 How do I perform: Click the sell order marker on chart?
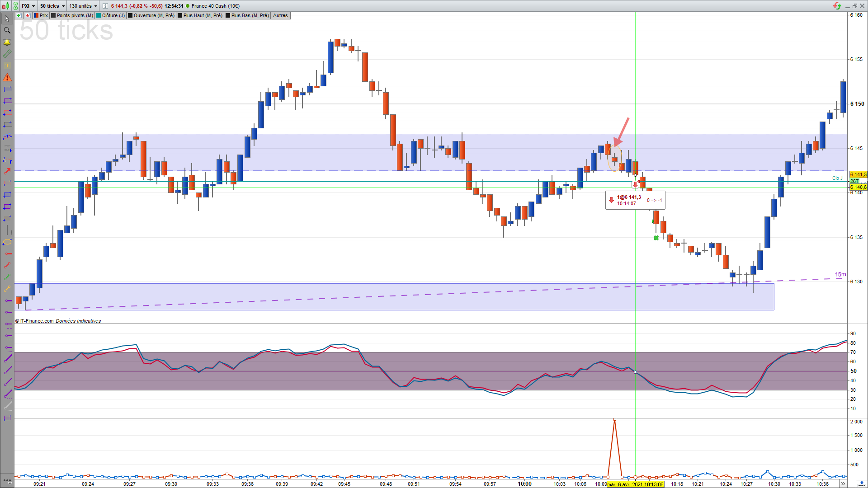[635, 184]
